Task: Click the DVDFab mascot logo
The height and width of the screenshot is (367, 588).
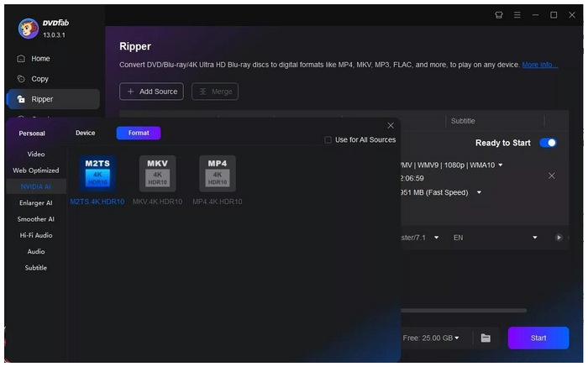Action: (29, 28)
